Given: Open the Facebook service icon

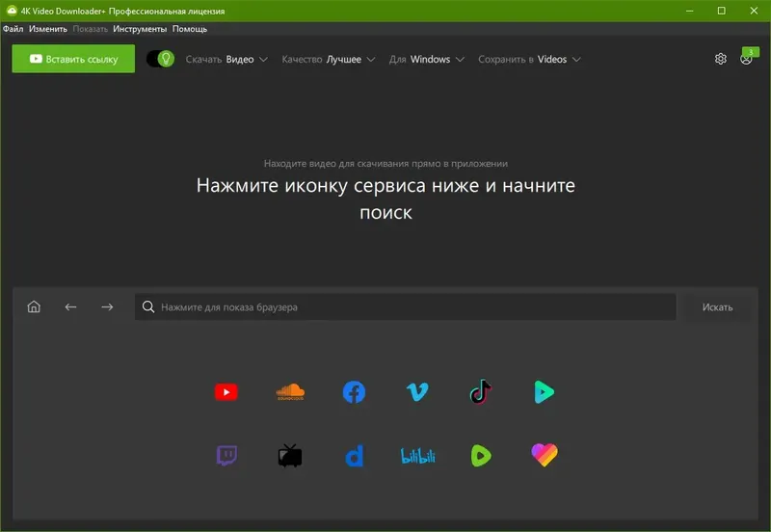Looking at the screenshot, I should pos(354,392).
